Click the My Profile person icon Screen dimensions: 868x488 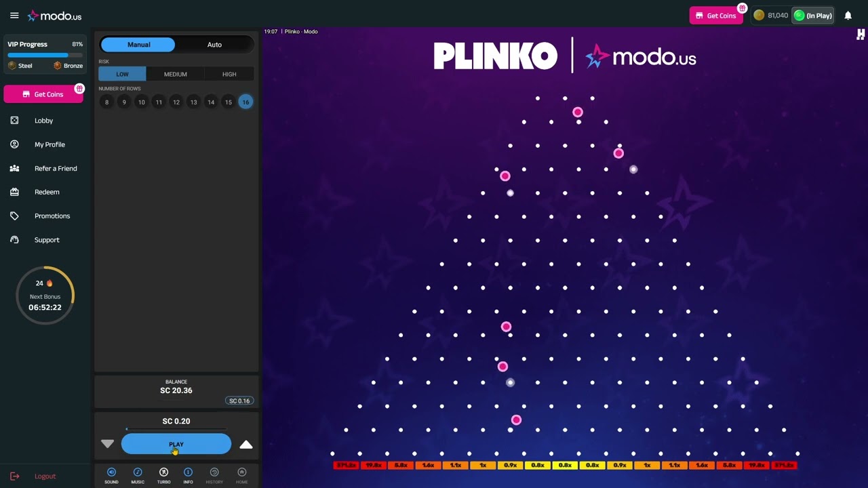tap(14, 144)
